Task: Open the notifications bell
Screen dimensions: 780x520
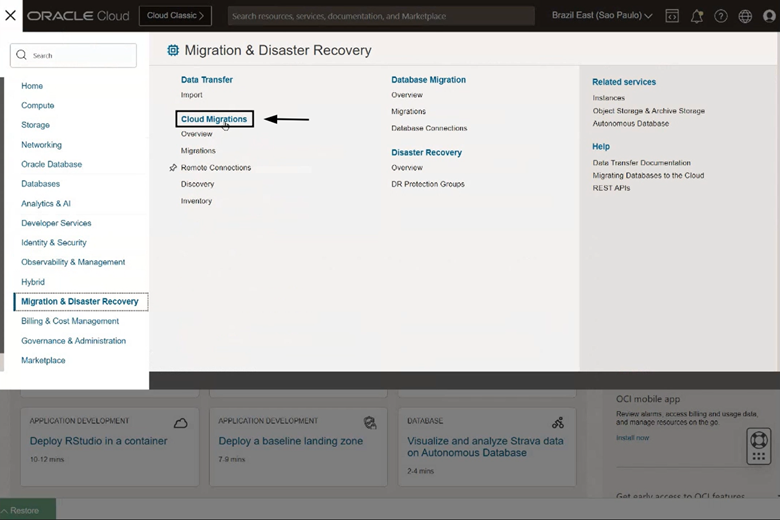Action: click(x=697, y=16)
